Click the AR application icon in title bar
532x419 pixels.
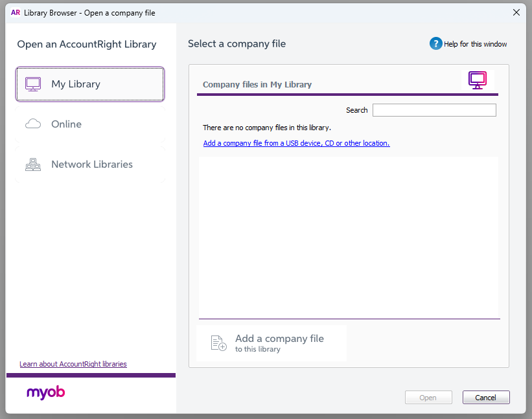point(16,12)
